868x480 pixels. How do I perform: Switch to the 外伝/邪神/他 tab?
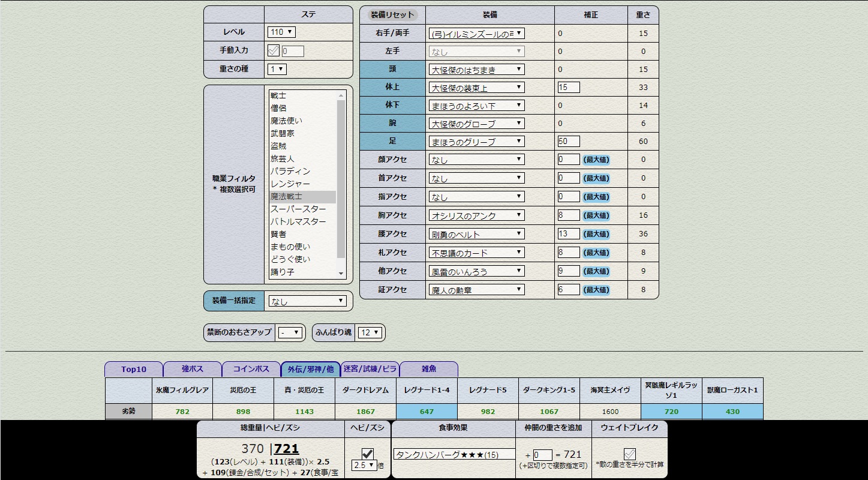point(311,369)
